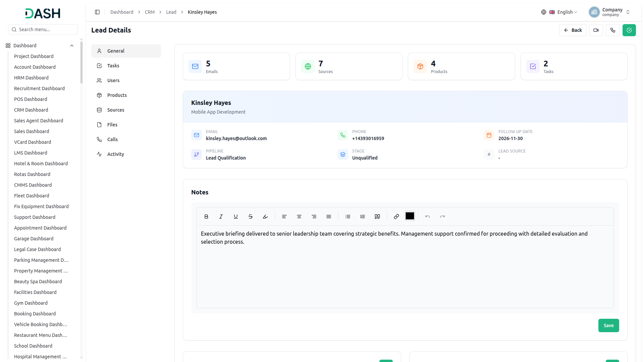Switch to the Products tab
644x362 pixels.
pos(126,95)
